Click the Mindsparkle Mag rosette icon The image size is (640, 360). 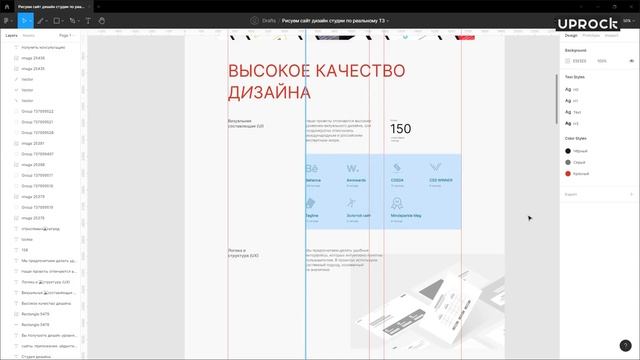coord(397,203)
